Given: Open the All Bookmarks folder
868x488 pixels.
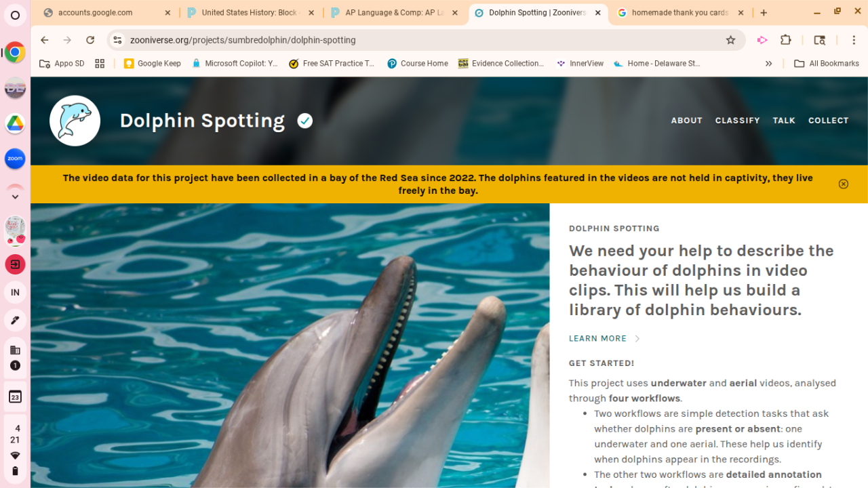Looking at the screenshot, I should tap(826, 63).
